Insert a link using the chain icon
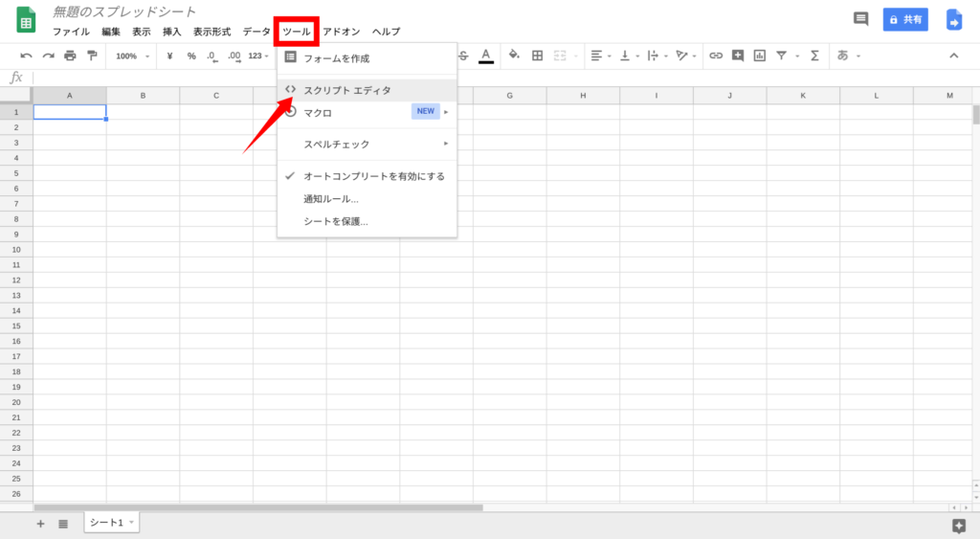This screenshot has height=539, width=980. 715,56
